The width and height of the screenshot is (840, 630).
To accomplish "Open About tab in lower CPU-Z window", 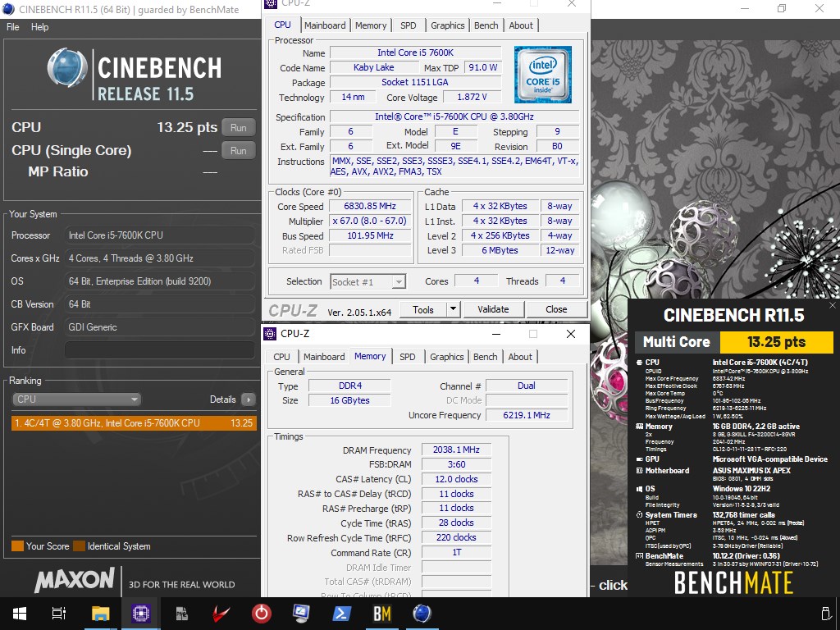I will point(520,357).
